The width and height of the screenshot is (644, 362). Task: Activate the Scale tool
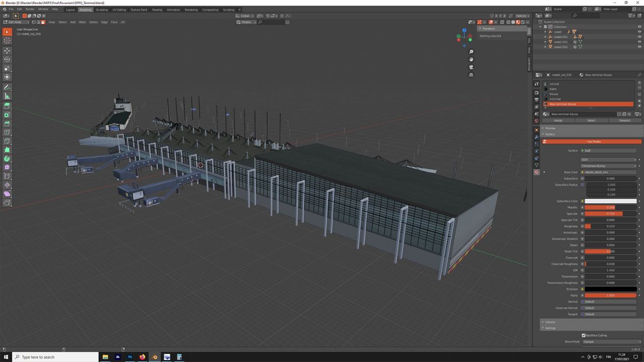pyautogui.click(x=7, y=68)
